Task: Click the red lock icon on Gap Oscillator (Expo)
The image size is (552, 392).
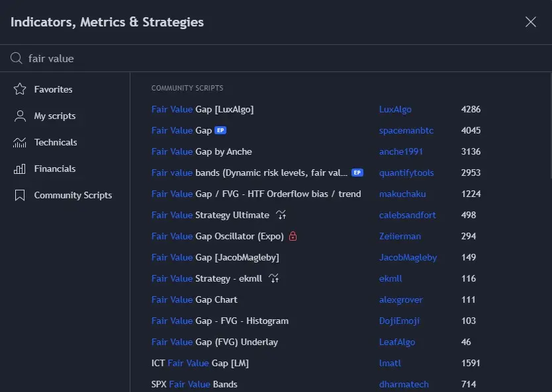Action: (293, 236)
